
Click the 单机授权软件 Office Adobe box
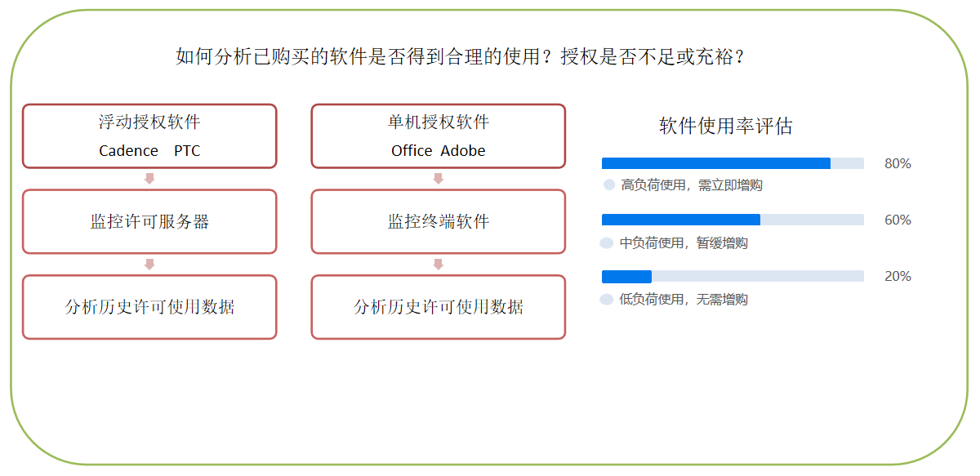438,136
